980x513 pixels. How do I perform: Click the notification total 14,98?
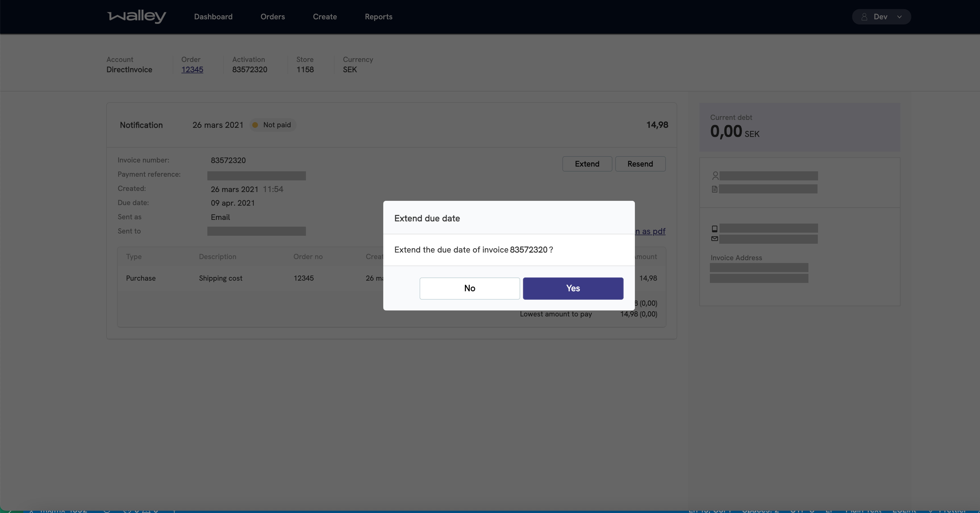point(657,125)
